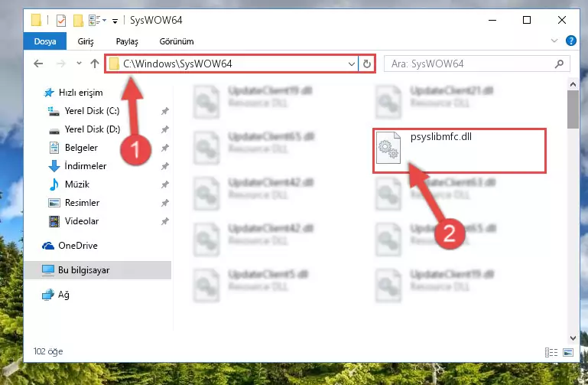This screenshot has width=588, height=385.
Task: Click the pin icon next to Resimler
Action: pos(164,203)
